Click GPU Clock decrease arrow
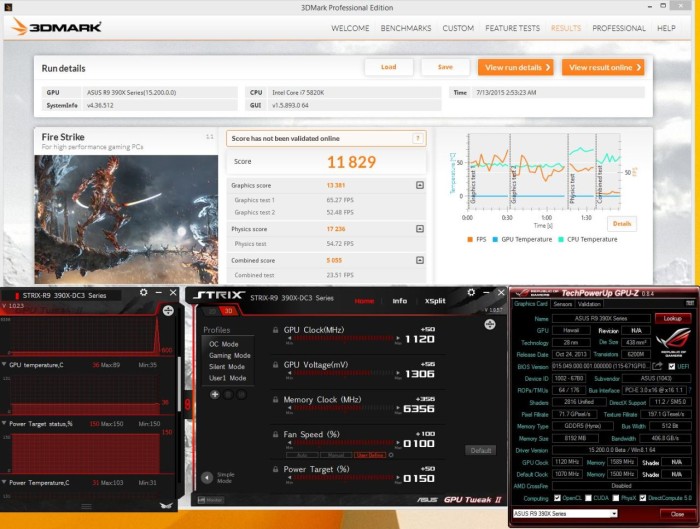 289,338
